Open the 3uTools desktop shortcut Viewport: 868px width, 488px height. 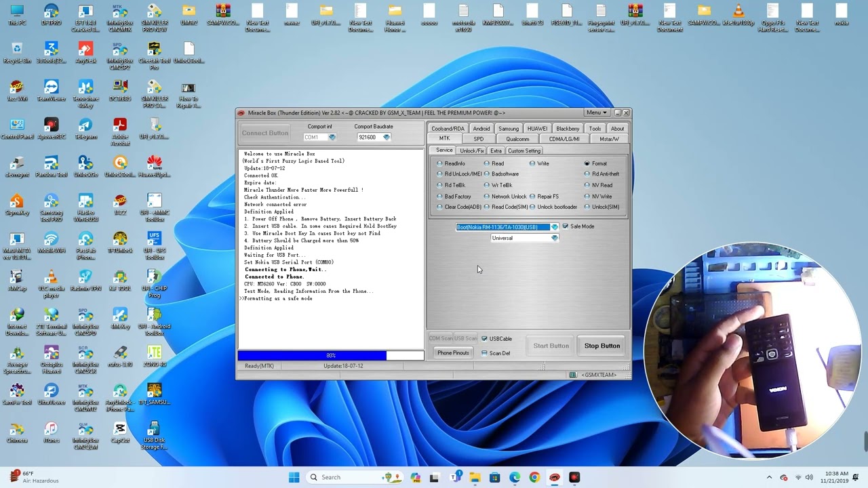click(51, 53)
